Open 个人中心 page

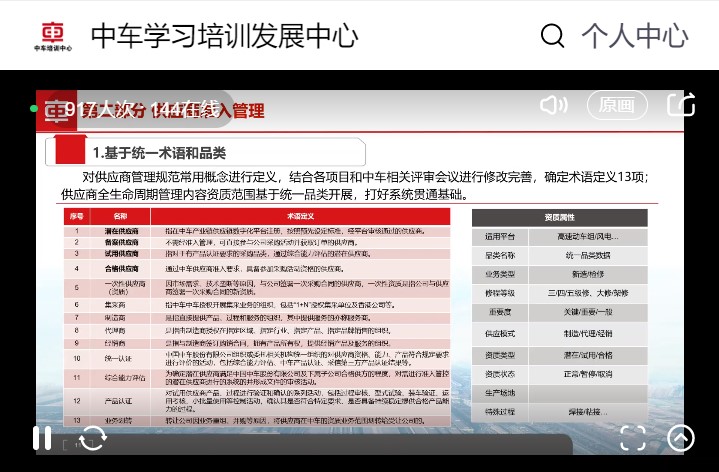point(635,36)
